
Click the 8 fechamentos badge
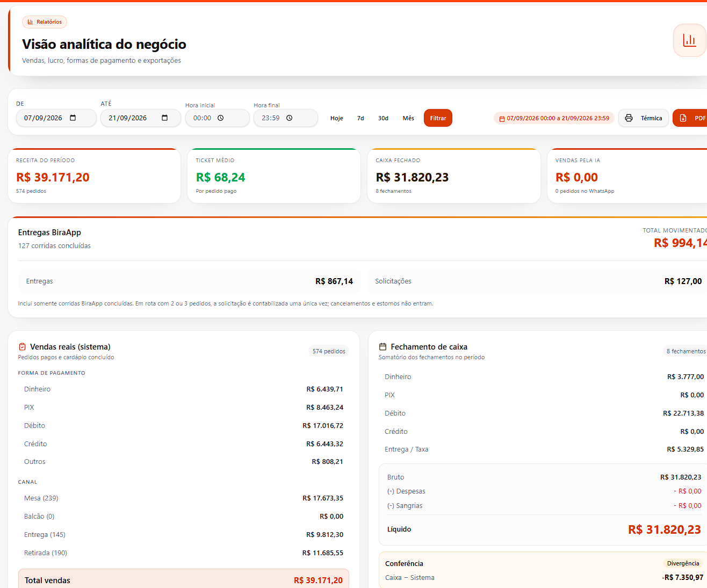pos(686,351)
